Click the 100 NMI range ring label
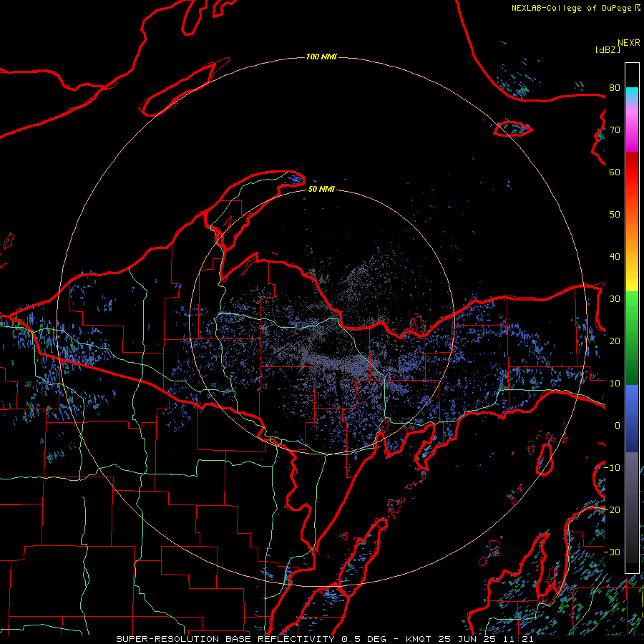 click(321, 57)
